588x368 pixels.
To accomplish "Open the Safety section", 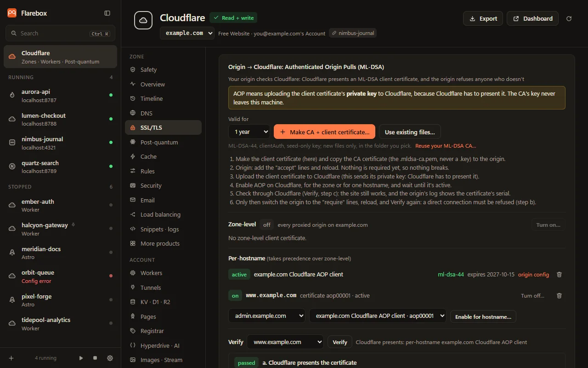I will pos(163,69).
